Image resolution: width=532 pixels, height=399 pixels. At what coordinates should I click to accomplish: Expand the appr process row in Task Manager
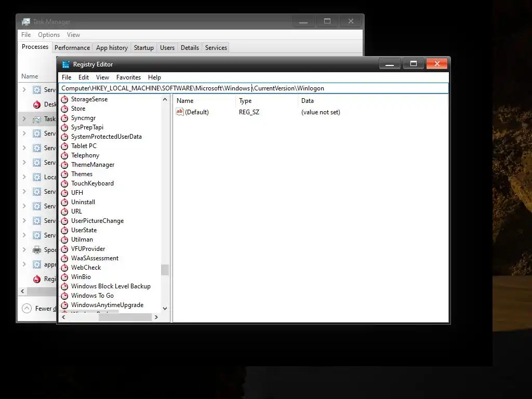point(24,264)
